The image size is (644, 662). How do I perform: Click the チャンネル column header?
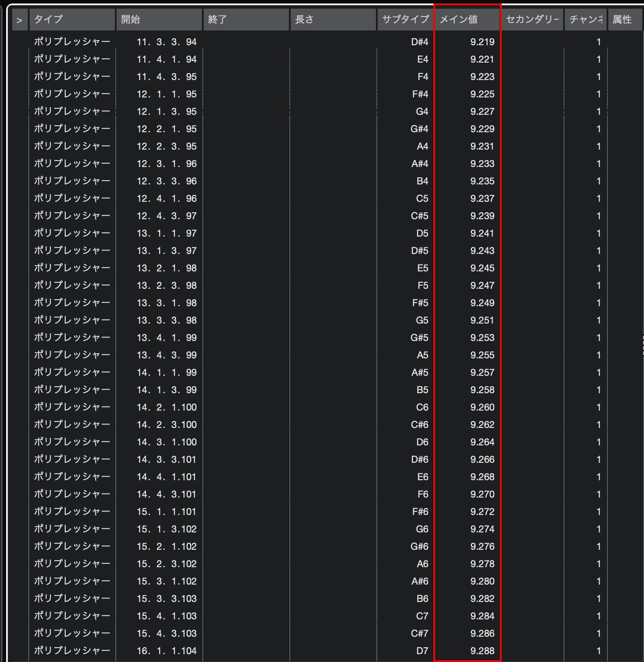pyautogui.click(x=585, y=20)
